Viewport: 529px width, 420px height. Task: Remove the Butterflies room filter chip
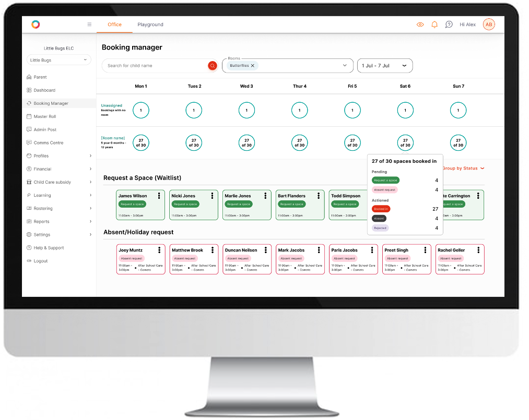tap(252, 66)
